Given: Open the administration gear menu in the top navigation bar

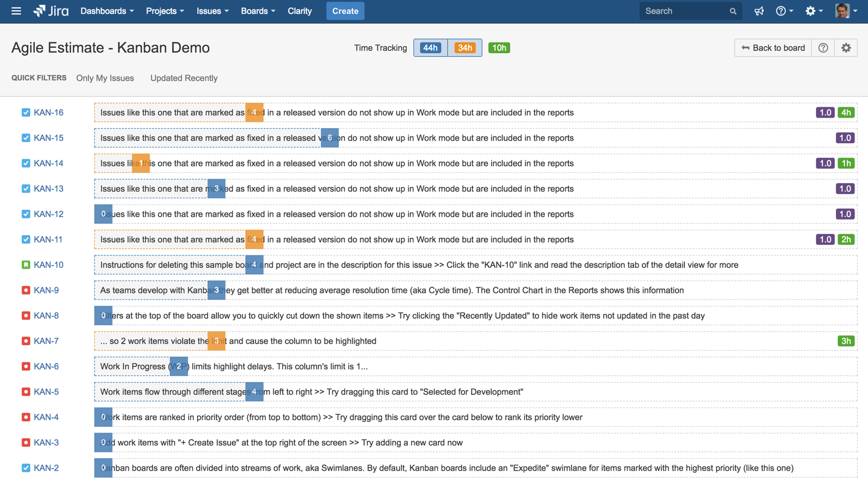Looking at the screenshot, I should point(814,11).
